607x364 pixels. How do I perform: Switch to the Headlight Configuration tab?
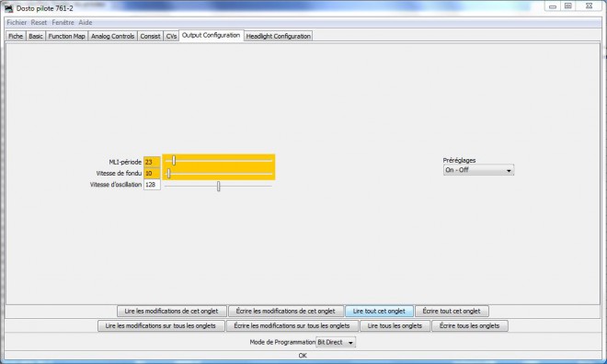[279, 36]
